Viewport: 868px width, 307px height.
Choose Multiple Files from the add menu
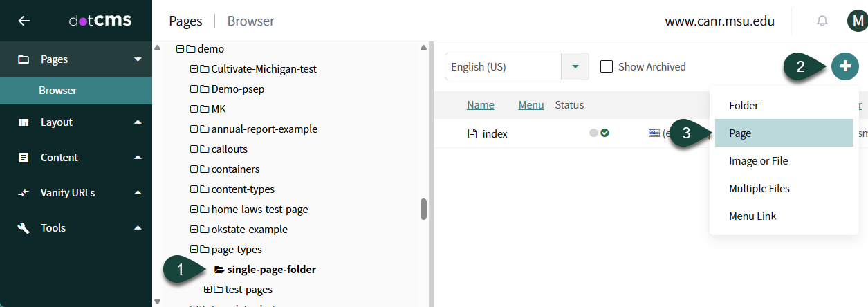pos(759,189)
